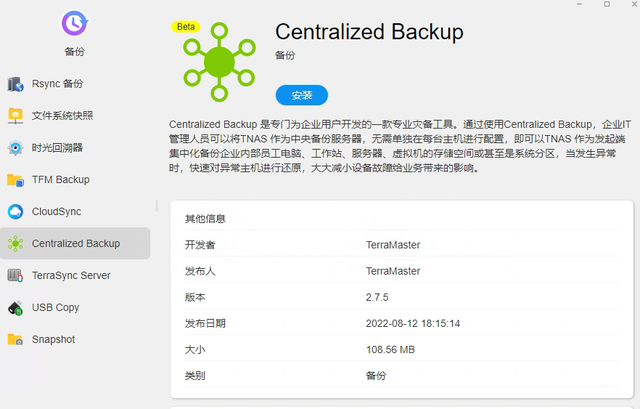Open the USB Copy drive icon
This screenshot has height=409, width=640.
[16, 308]
